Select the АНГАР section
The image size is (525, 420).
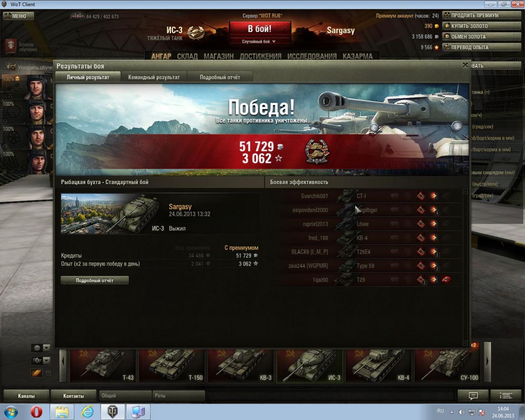coord(161,56)
